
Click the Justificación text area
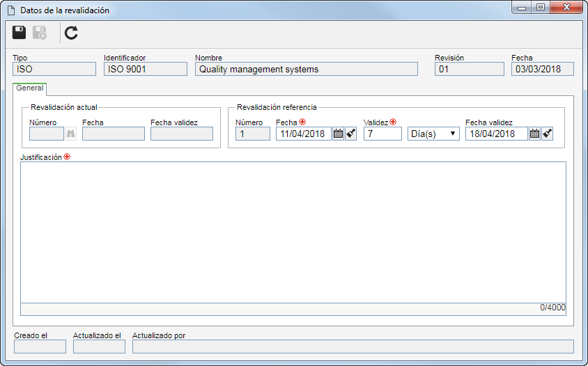point(293,232)
